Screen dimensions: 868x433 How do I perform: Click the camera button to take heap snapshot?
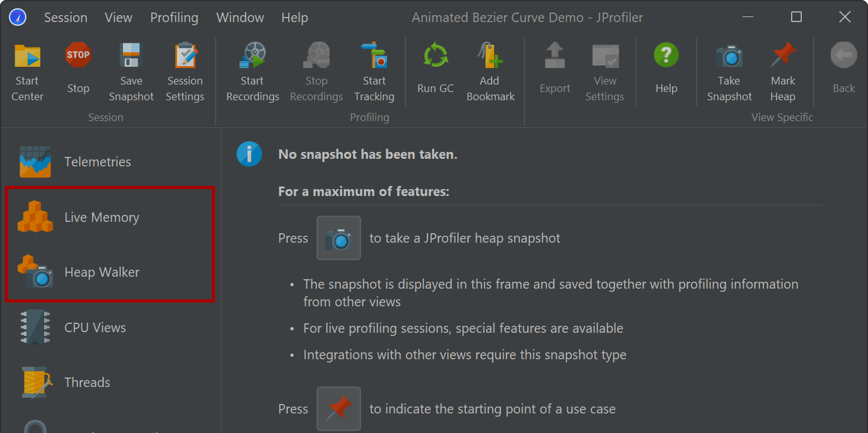pos(339,238)
